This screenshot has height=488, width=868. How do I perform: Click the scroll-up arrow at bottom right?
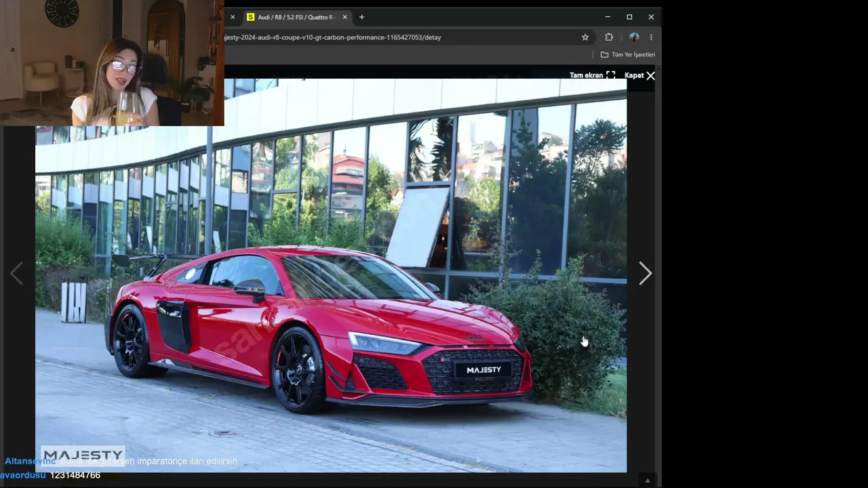coord(648,481)
